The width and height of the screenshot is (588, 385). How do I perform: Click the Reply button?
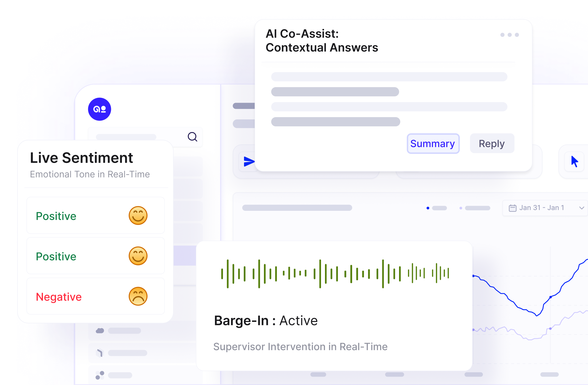click(x=491, y=144)
